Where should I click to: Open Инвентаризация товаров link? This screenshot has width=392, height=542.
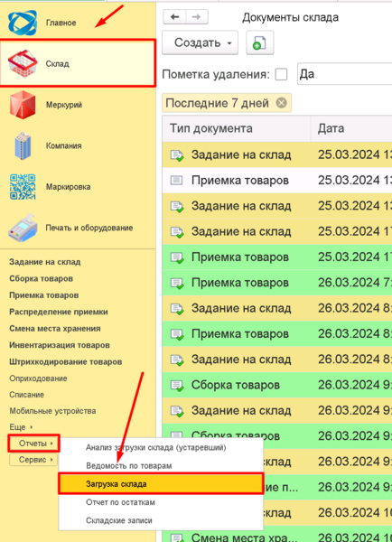(x=60, y=345)
